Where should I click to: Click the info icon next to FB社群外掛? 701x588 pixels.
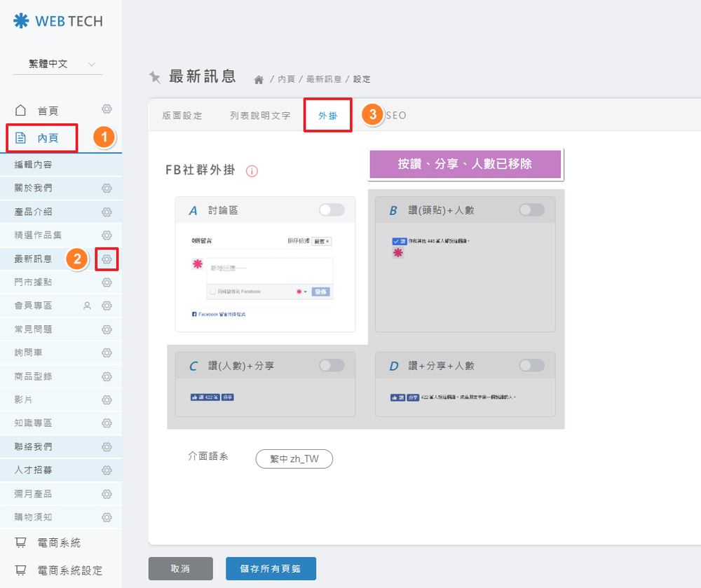[x=252, y=171]
